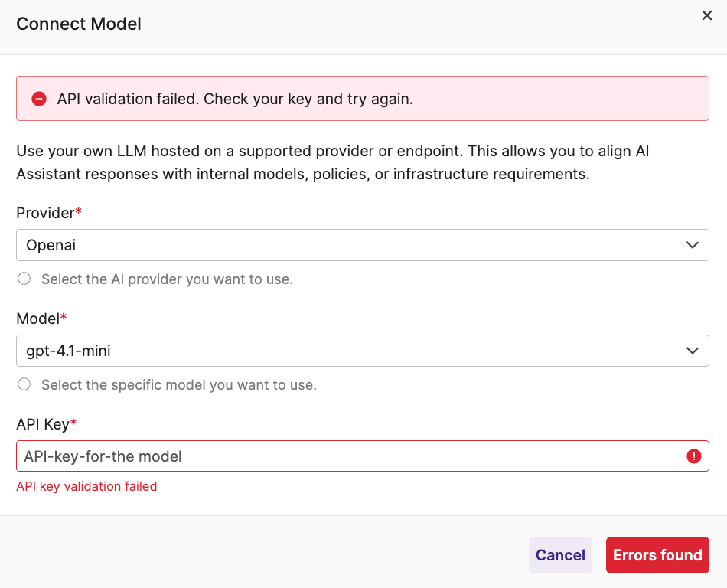Click the 'API key validation failed' error text
This screenshot has width=727, height=588.
click(86, 486)
